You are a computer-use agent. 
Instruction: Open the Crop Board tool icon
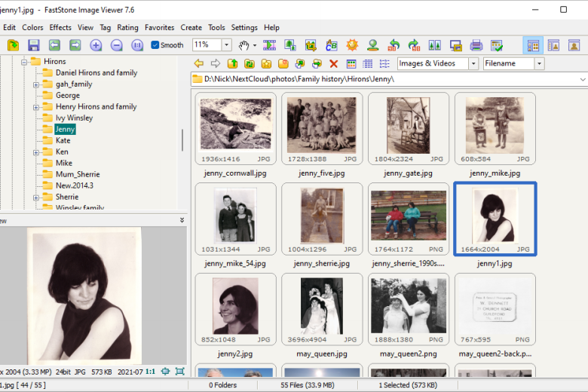tap(311, 45)
